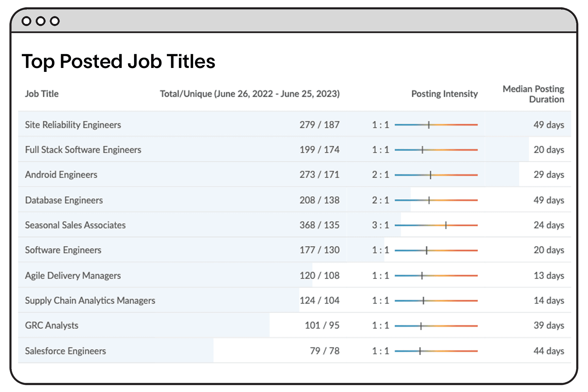Click the 199 / 174 total value
Viewport: 588px width, 392px height.
click(319, 150)
